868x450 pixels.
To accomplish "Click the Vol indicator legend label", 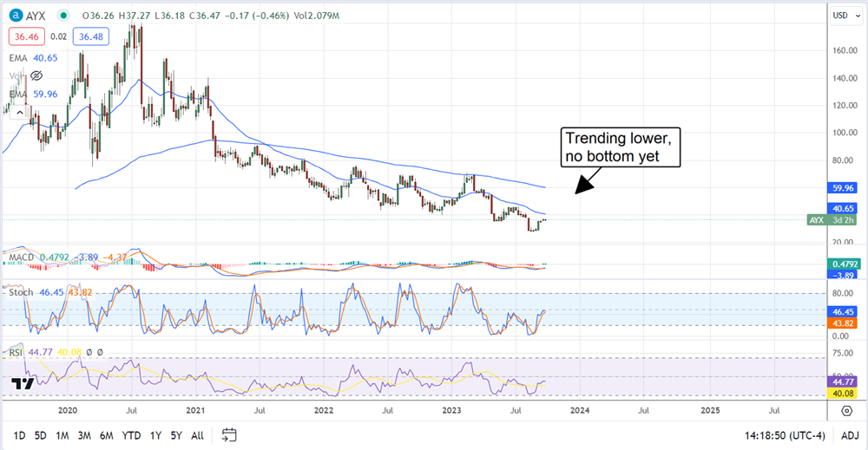I will [16, 75].
